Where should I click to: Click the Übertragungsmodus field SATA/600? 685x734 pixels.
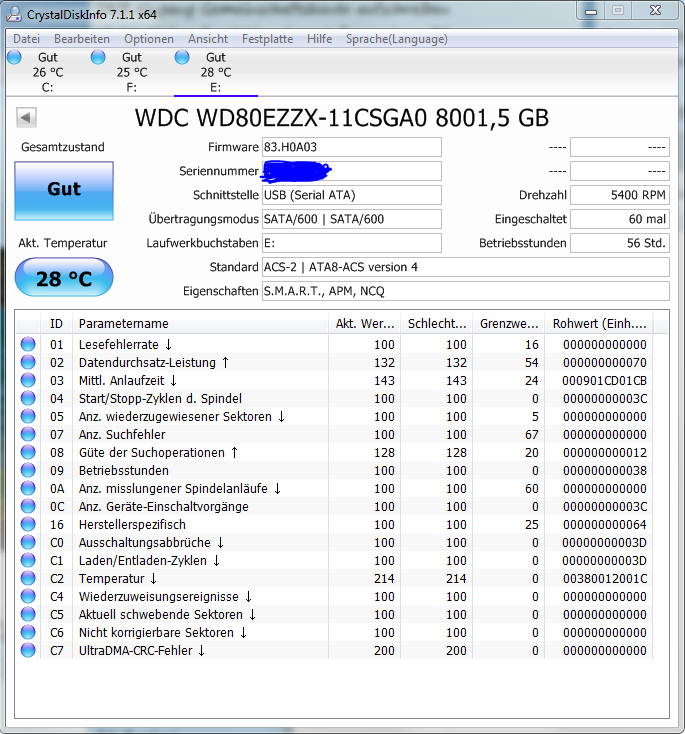pyautogui.click(x=352, y=219)
